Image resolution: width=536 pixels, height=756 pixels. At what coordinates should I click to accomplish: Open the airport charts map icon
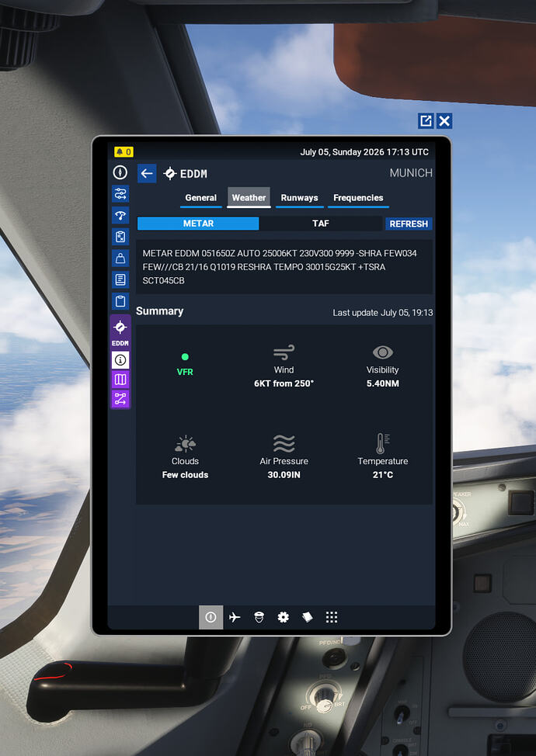[x=120, y=380]
